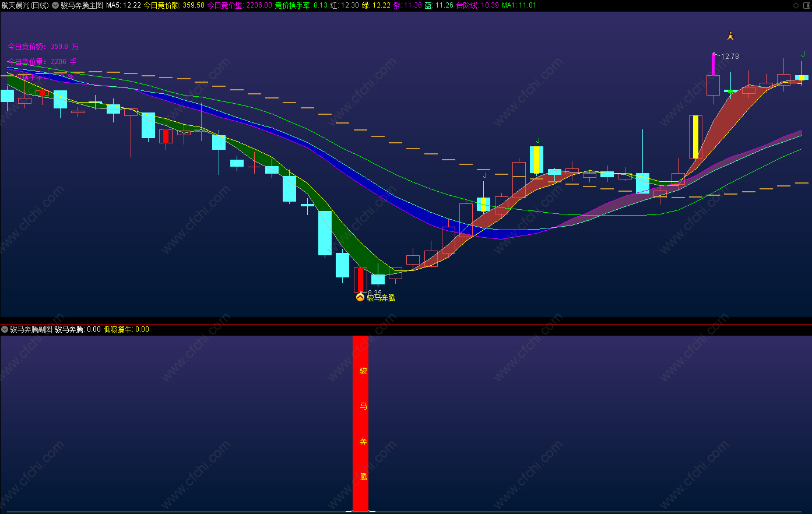Click the green J marker above small yellow-cyan candle

click(x=484, y=175)
